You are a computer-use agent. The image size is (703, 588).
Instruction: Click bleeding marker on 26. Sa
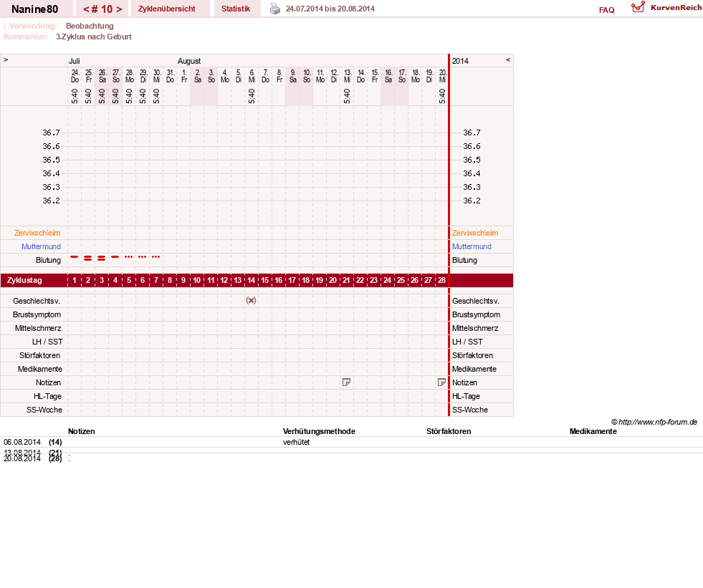tap(101, 258)
